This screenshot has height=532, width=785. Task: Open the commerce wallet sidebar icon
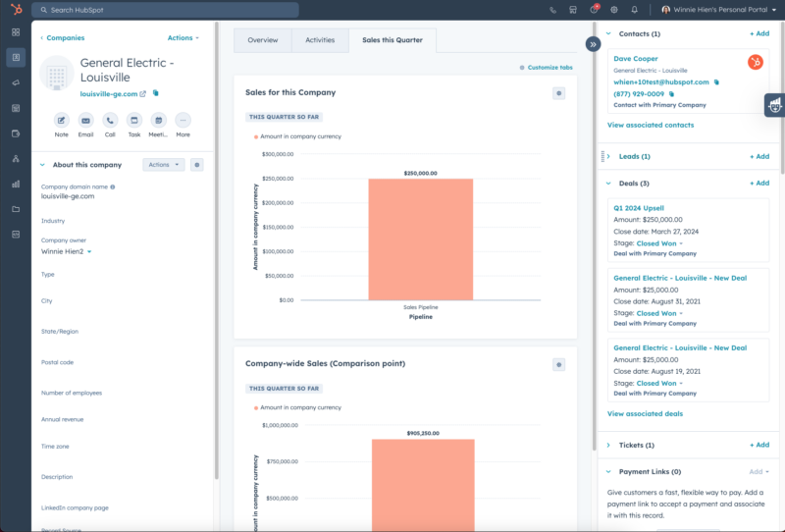coord(16,133)
